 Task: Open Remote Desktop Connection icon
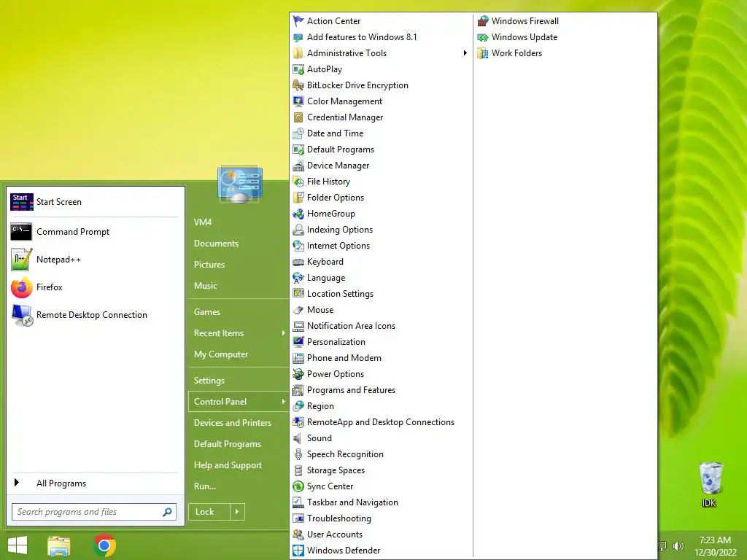22,315
